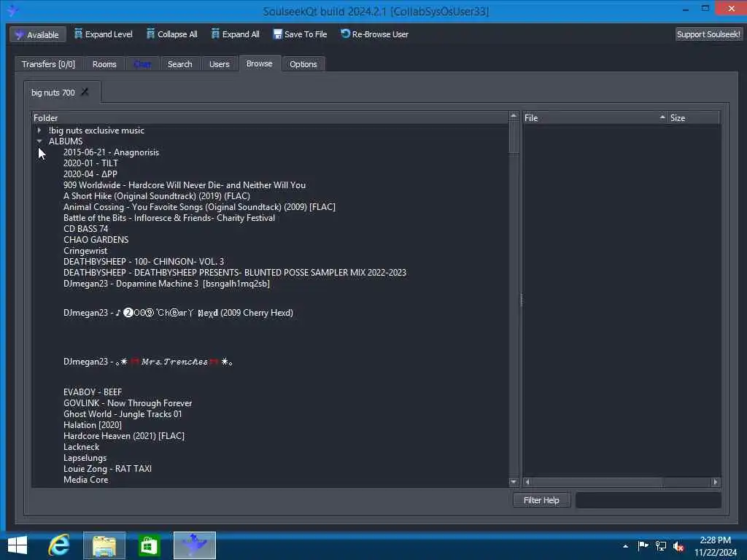Viewport: 747px width, 560px height.
Task: Focus the filter text input field
Action: [x=648, y=500]
